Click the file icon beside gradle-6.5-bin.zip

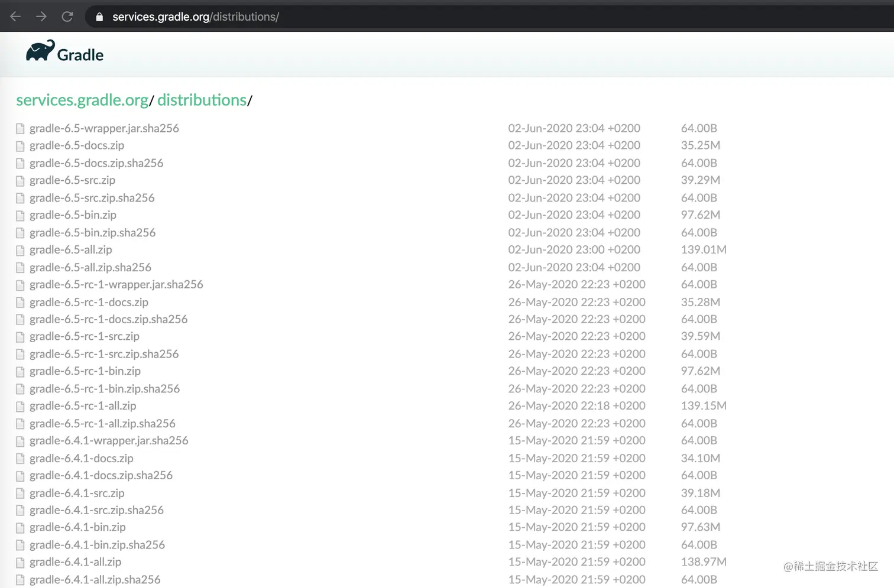(x=20, y=215)
